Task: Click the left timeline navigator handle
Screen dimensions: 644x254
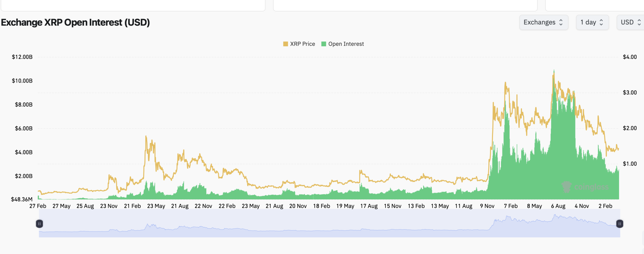Action: [x=39, y=223]
